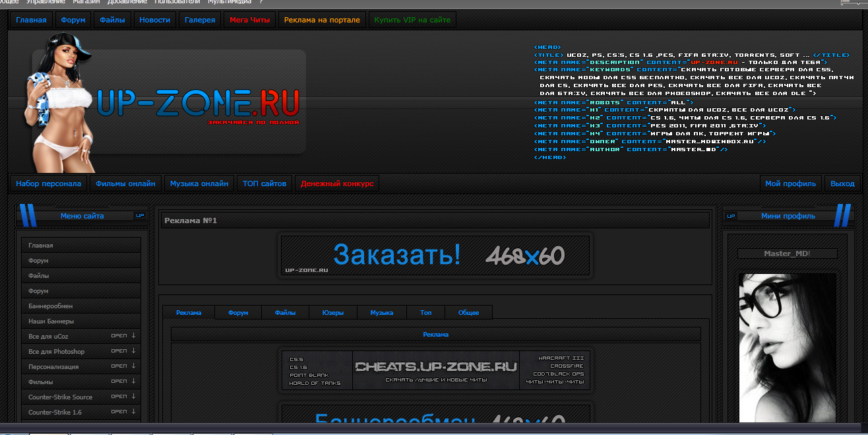This screenshot has height=435, width=868.
Task: Open the Мультимедиа menu in the top bar
Action: coord(229,3)
